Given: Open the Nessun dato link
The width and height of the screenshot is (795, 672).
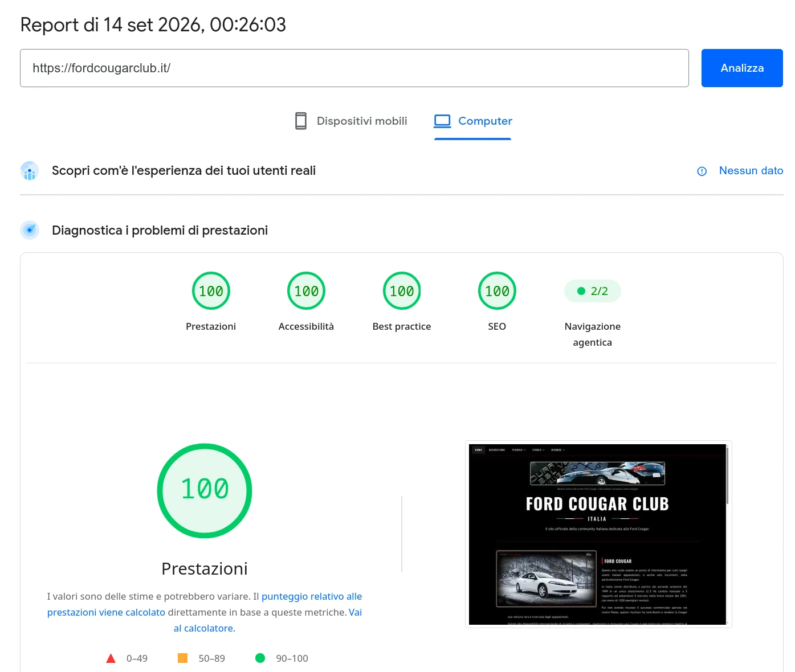Looking at the screenshot, I should coord(751,170).
